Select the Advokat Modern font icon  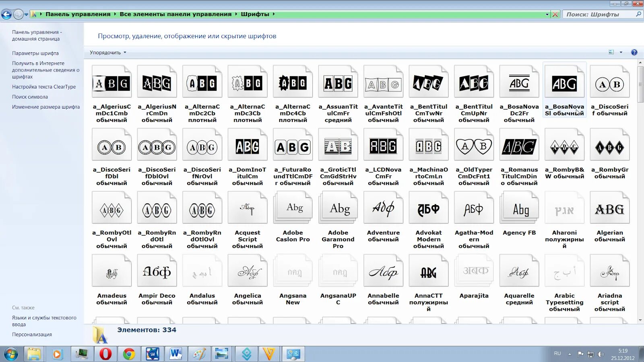(x=429, y=208)
